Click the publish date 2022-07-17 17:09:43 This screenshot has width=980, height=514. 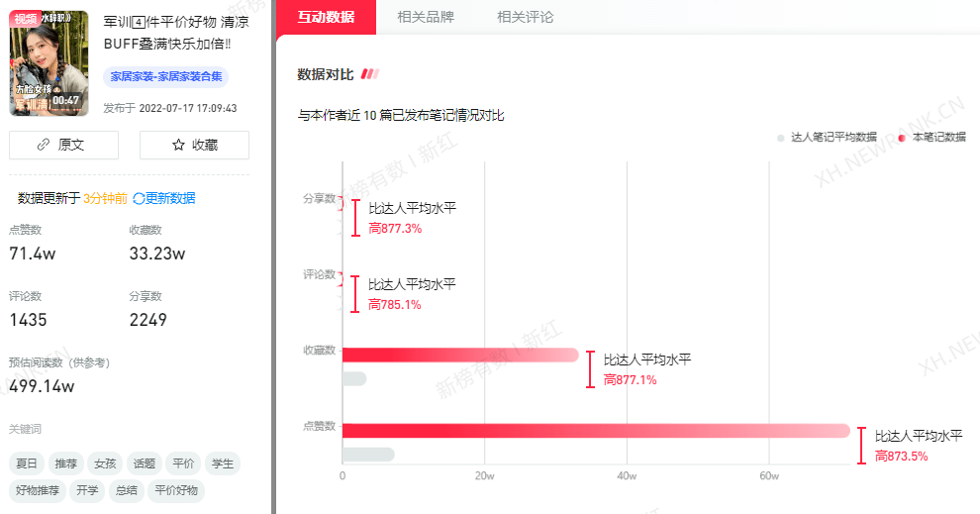click(188, 108)
